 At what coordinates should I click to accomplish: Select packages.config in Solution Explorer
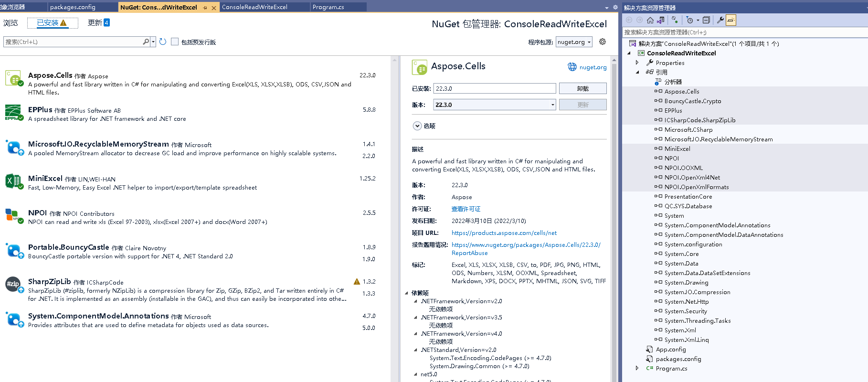tap(678, 359)
